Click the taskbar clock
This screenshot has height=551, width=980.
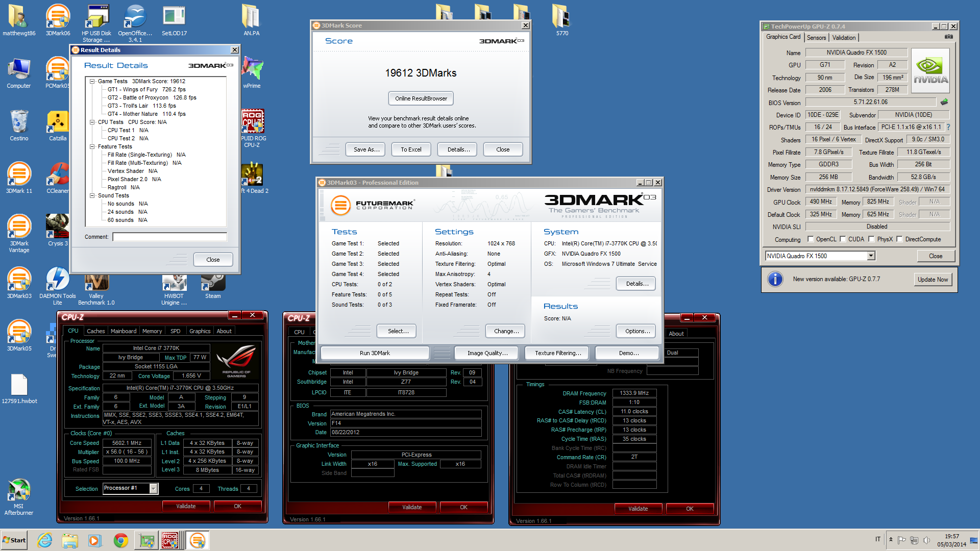pos(951,540)
